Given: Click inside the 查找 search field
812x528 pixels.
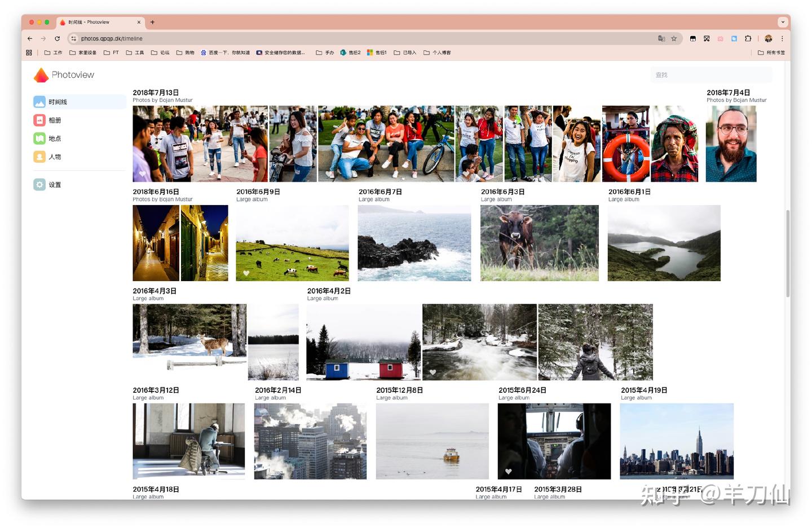Looking at the screenshot, I should (710, 74).
